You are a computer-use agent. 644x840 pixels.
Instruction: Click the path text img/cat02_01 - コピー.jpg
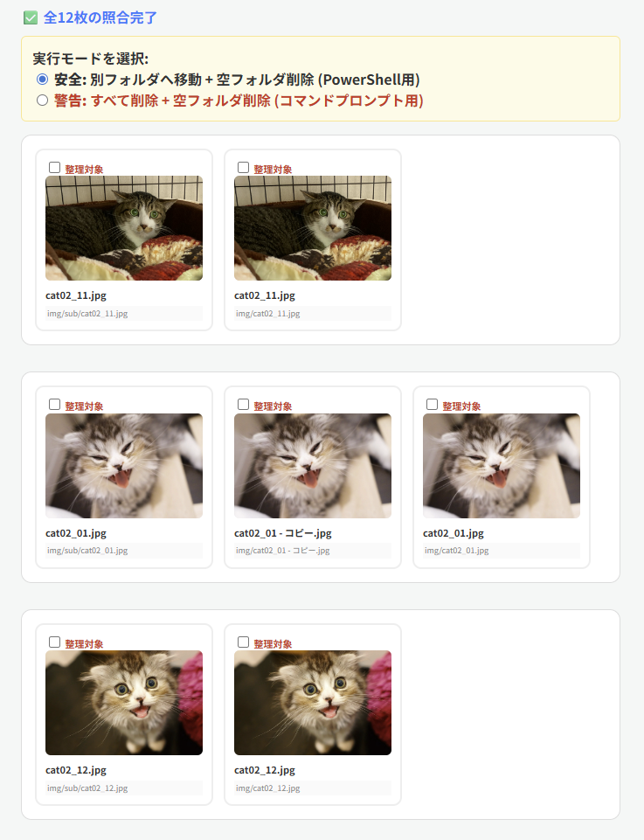(282, 550)
